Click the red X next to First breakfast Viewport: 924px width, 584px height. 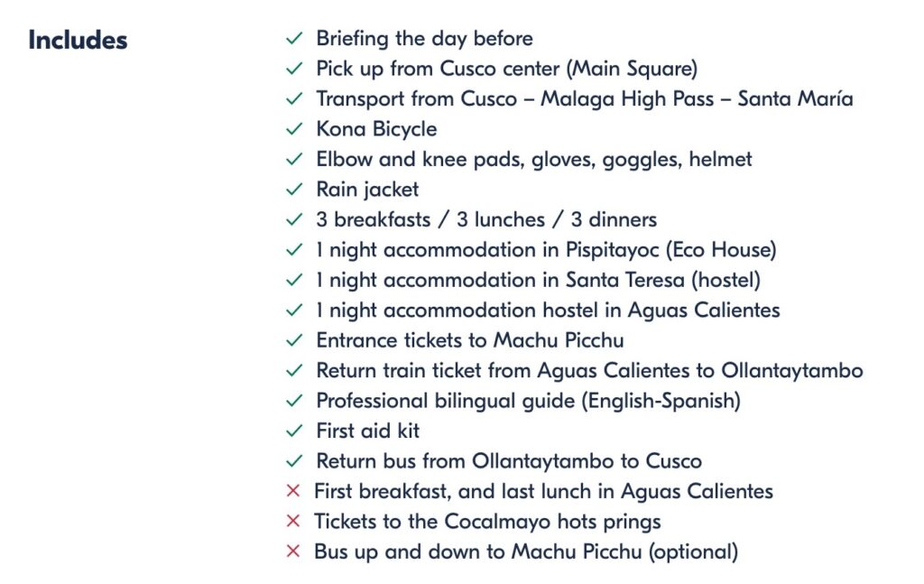point(292,491)
